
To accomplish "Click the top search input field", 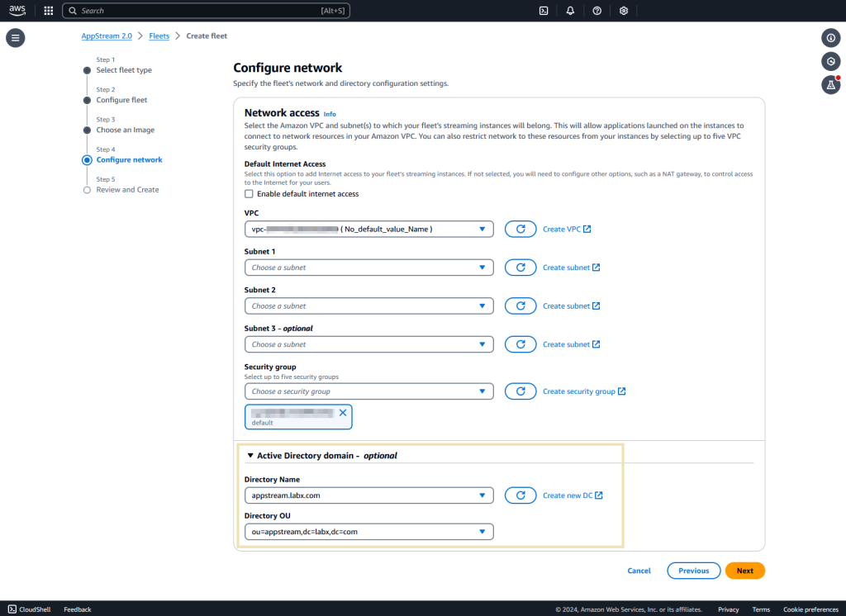I will tap(207, 11).
